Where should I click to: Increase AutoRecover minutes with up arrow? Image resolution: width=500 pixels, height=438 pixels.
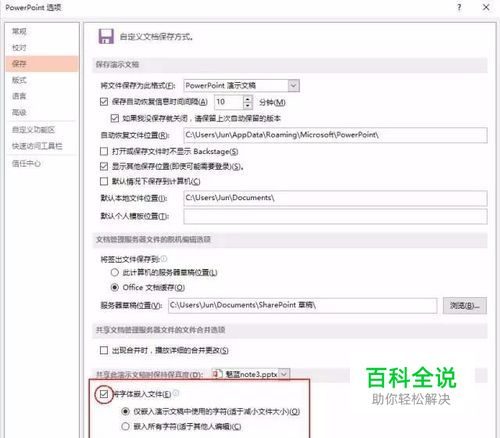pyautogui.click(x=248, y=99)
